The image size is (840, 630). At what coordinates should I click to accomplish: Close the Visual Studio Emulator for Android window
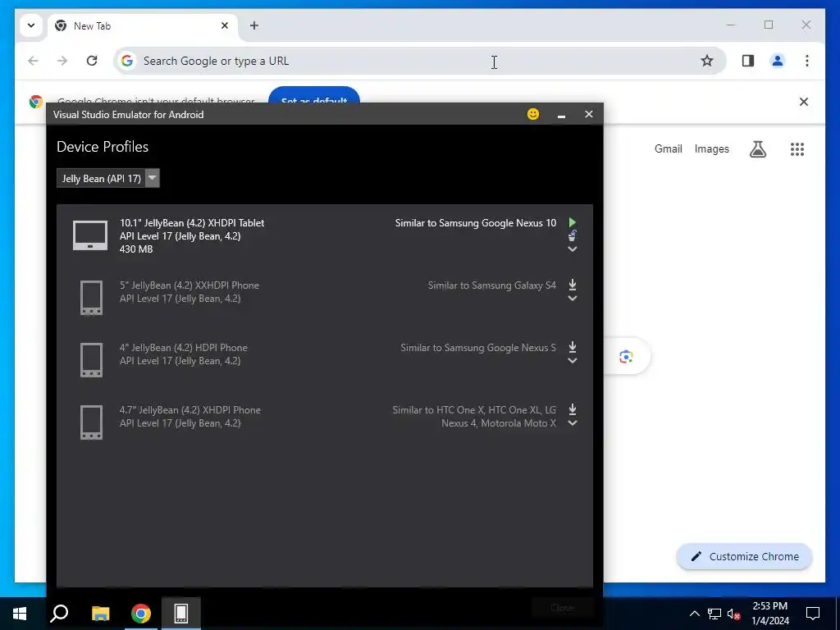tap(589, 114)
